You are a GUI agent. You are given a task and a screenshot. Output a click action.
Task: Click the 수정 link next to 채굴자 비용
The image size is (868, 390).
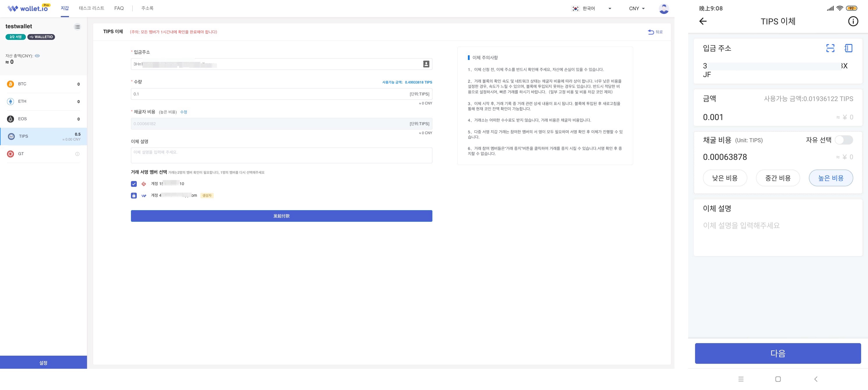[x=184, y=112]
